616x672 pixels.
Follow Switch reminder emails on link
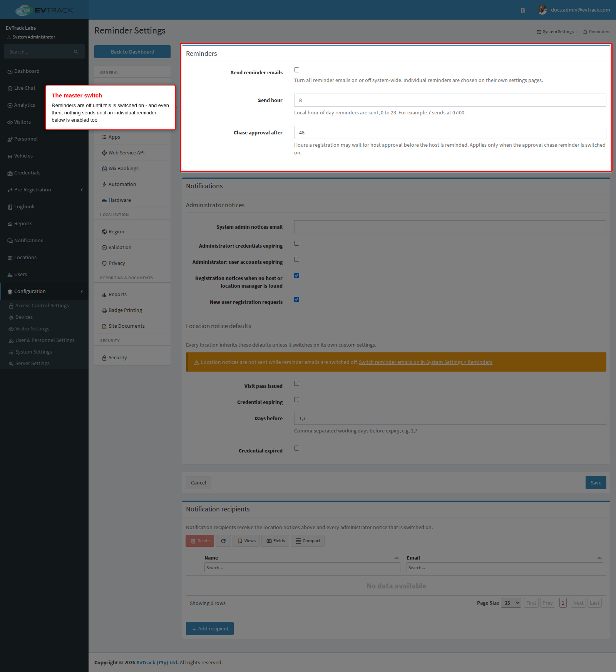point(425,362)
